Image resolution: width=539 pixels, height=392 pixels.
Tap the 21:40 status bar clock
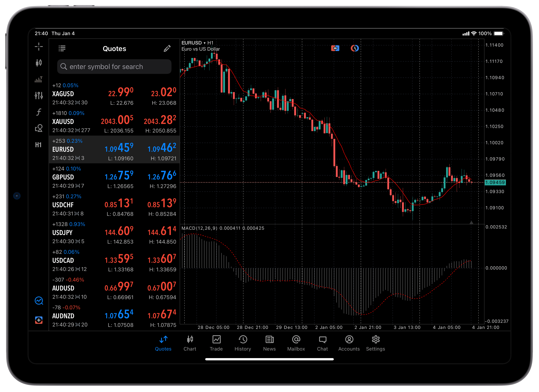[41, 33]
